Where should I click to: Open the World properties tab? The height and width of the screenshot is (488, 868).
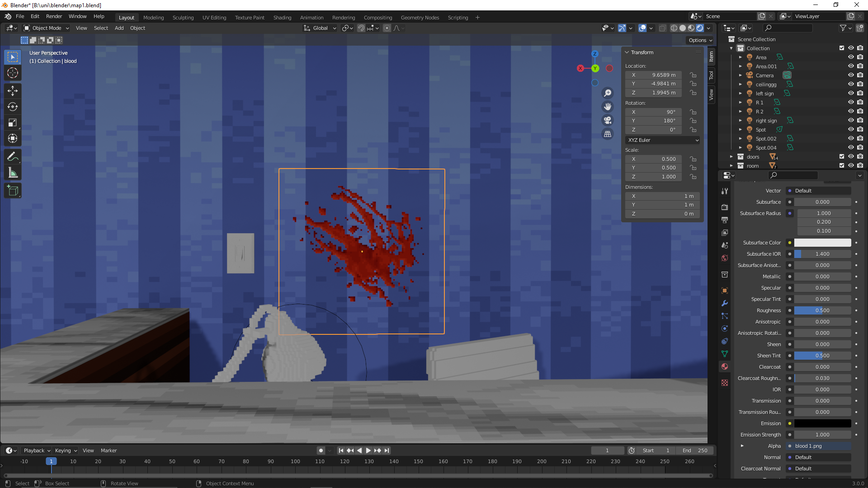(725, 258)
